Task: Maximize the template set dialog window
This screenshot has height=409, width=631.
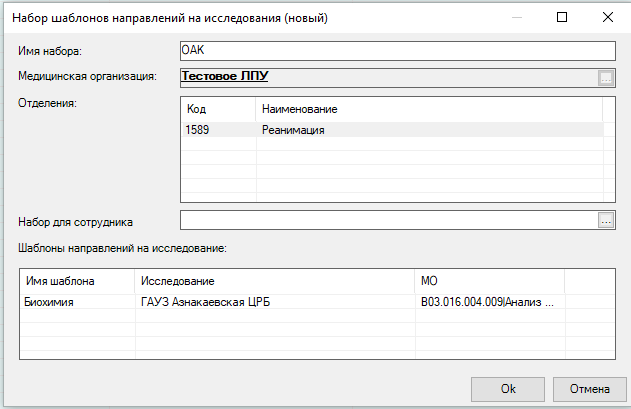Action: tap(562, 17)
